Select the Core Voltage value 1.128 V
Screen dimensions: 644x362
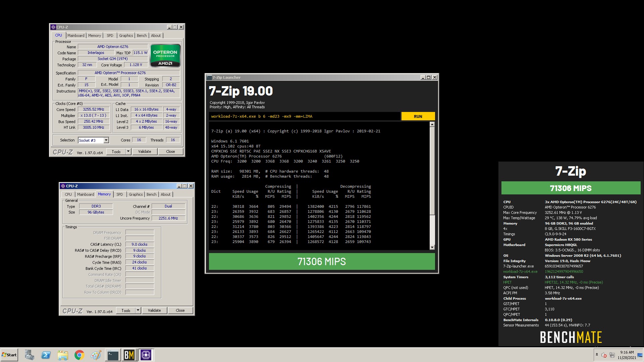tap(136, 65)
